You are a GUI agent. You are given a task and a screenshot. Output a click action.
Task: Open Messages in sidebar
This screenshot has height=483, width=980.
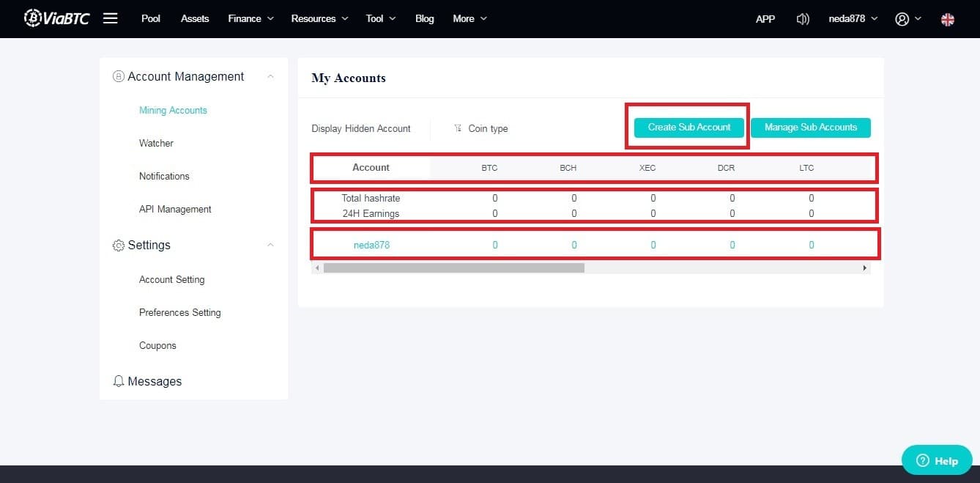(x=155, y=381)
